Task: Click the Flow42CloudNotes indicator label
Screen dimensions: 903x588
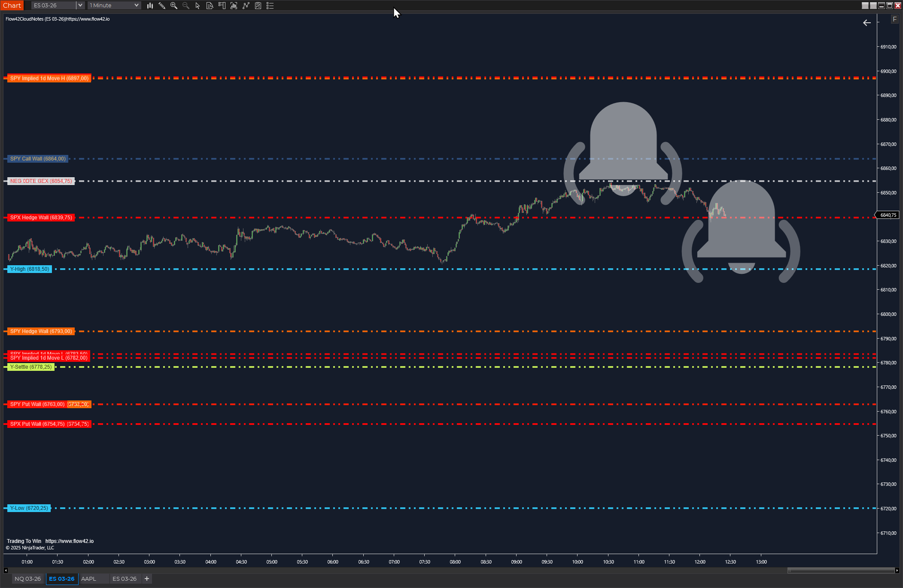Action: 58,19
